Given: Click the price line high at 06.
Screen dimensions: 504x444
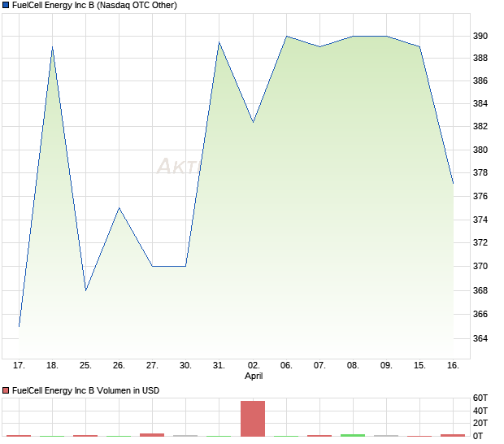Looking at the screenshot, I should click(287, 37).
